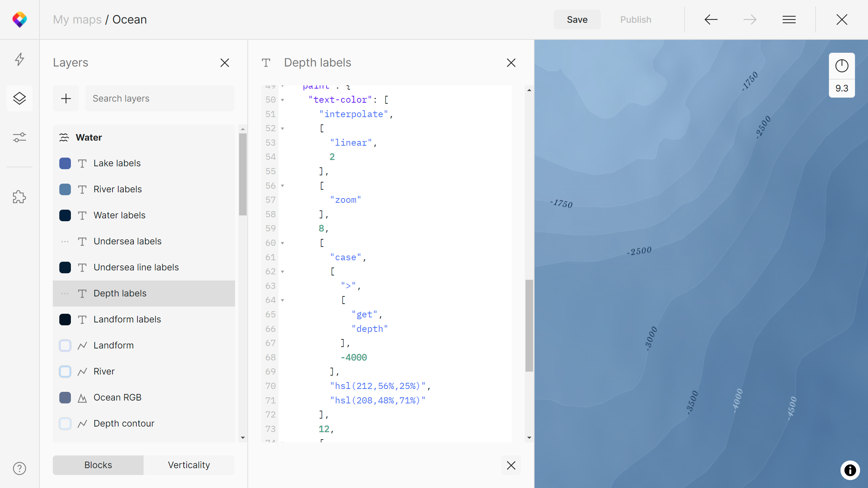
Task: Open the Layers stack sidebar icon
Action: [x=20, y=98]
